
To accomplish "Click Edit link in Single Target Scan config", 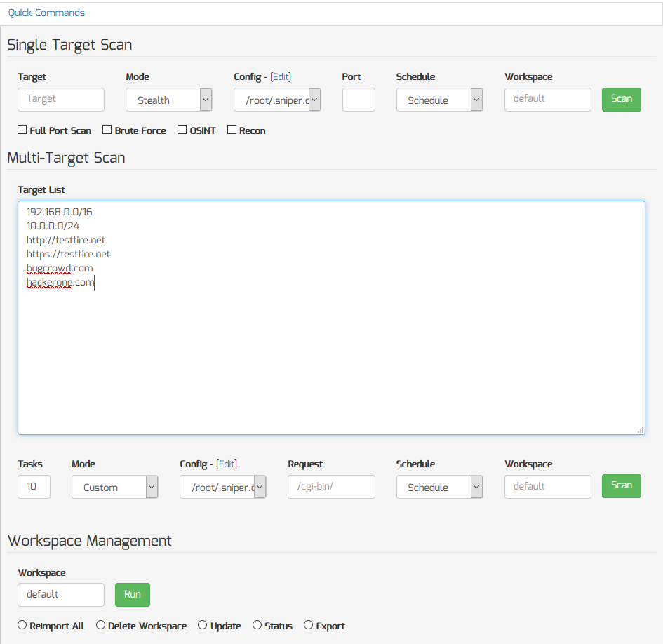I will [281, 76].
